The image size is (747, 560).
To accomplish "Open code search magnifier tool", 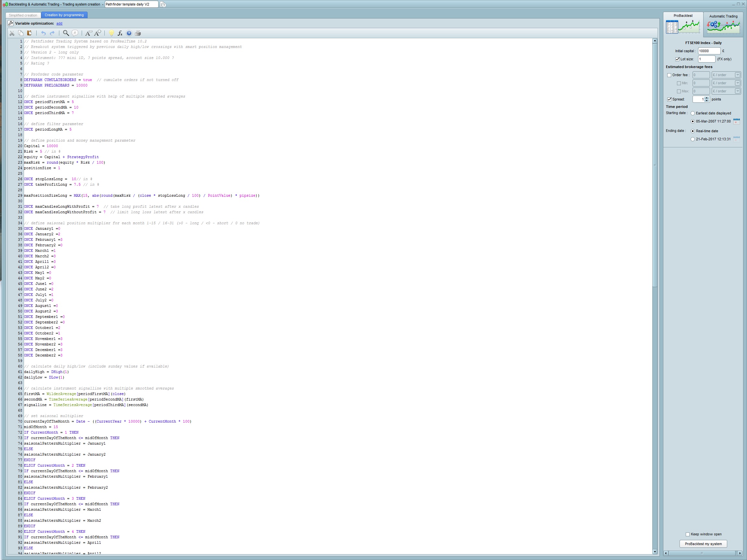I will [66, 33].
